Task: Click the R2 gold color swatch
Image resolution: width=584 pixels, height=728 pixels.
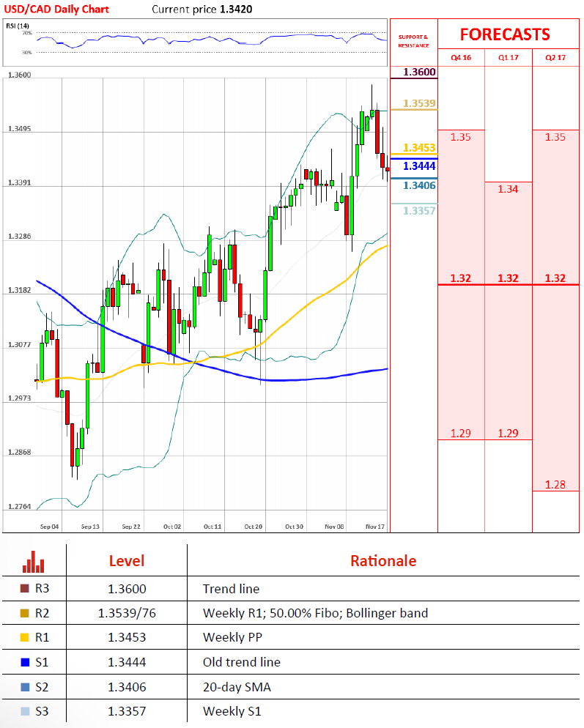Action: click(25, 613)
